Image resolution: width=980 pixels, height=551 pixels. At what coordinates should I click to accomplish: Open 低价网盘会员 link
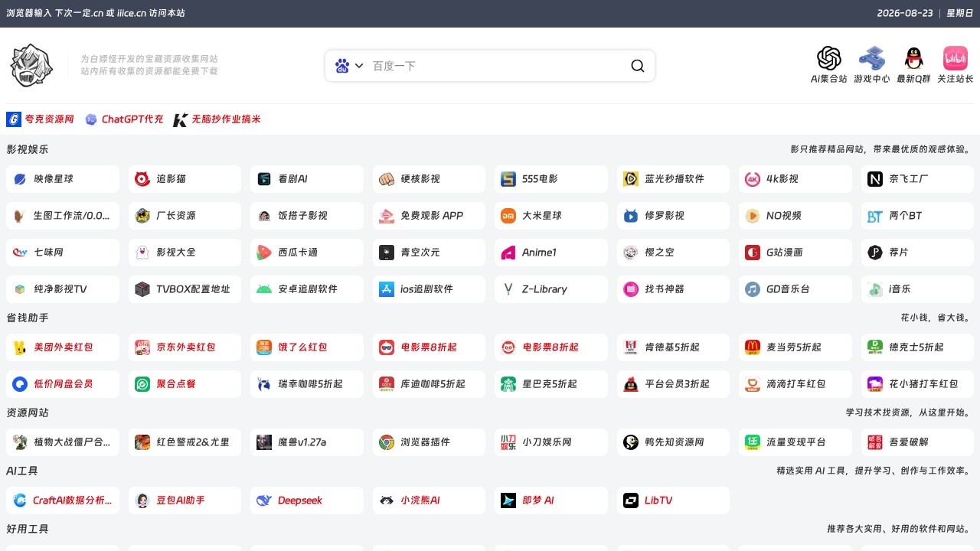pos(63,384)
